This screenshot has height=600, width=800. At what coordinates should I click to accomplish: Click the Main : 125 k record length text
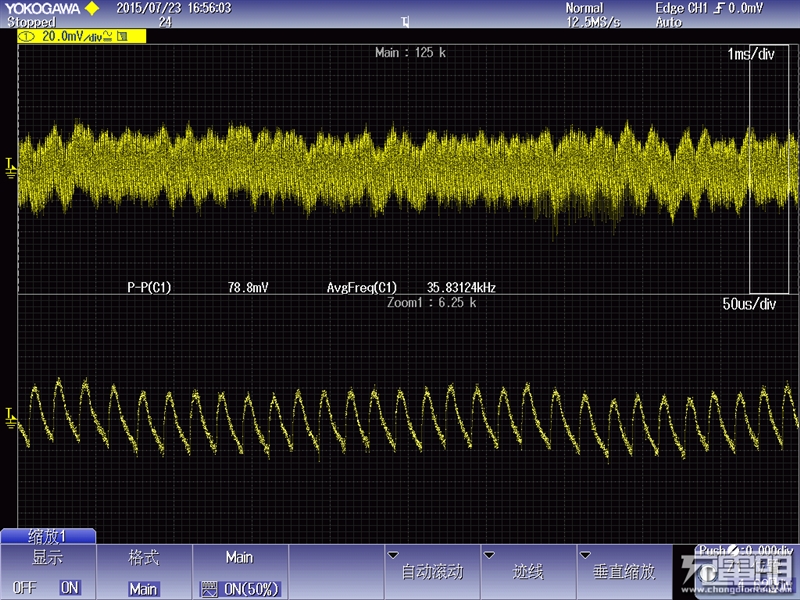(410, 53)
